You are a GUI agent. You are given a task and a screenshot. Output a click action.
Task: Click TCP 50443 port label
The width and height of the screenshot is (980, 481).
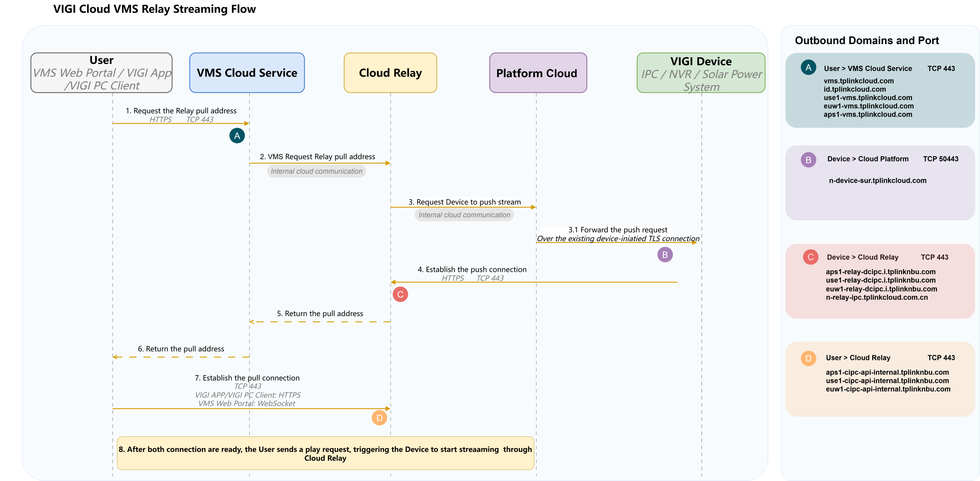click(x=941, y=159)
